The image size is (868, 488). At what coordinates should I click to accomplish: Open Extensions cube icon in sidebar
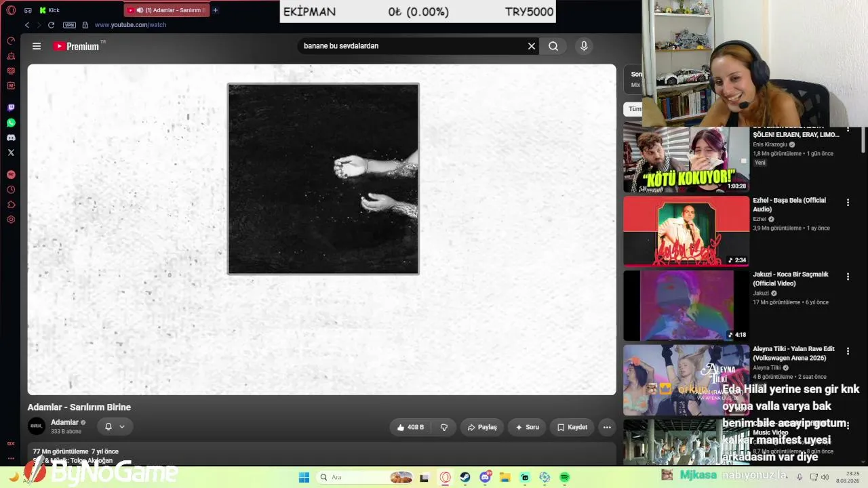pos(11,205)
